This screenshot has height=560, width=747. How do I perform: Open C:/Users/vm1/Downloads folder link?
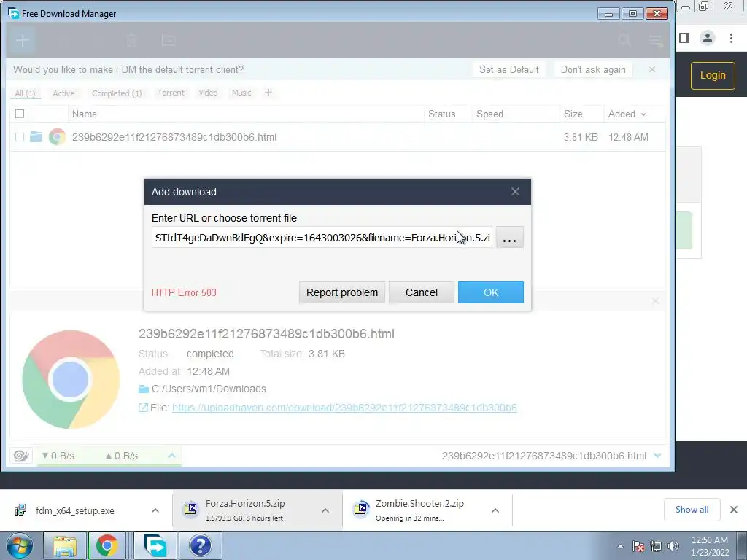point(209,389)
